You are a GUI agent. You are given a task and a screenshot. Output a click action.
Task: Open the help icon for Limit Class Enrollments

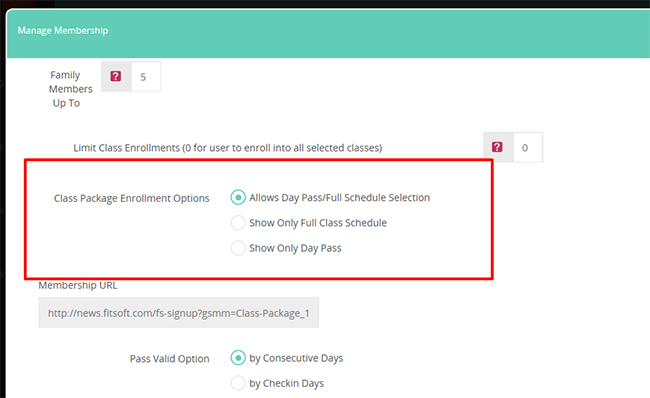pos(497,147)
